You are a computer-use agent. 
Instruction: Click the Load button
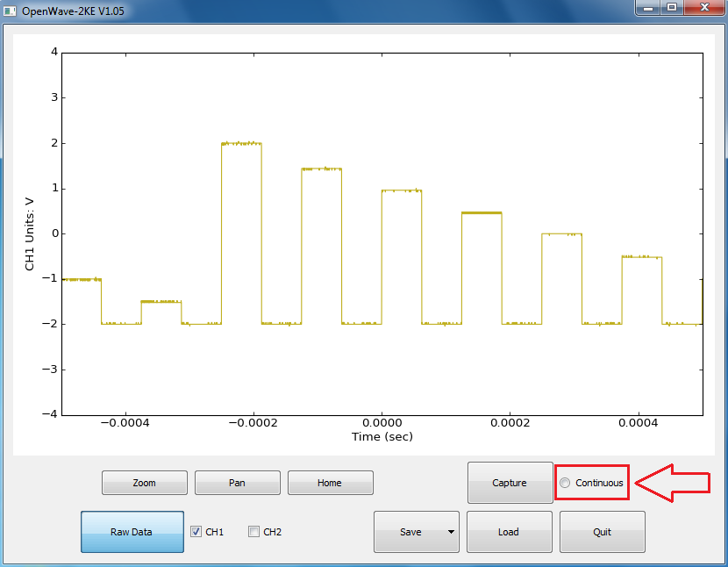coord(509,532)
